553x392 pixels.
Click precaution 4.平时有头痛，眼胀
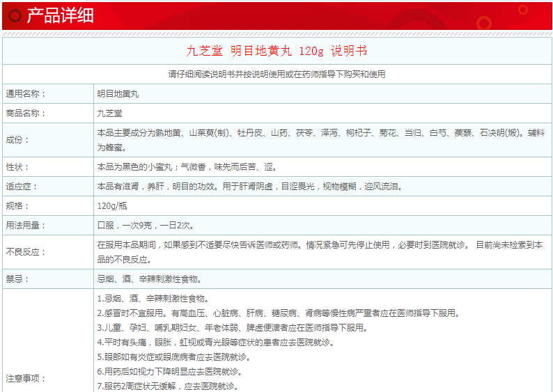click(x=216, y=342)
